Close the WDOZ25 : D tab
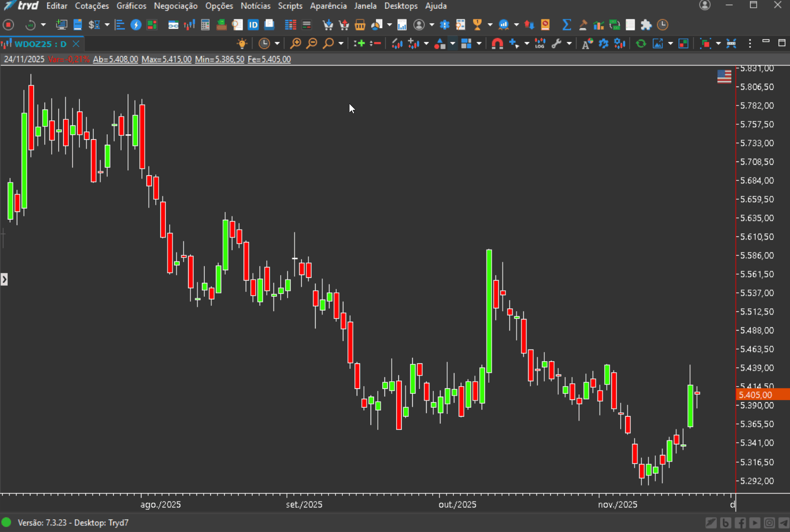The image size is (790, 532). click(x=76, y=44)
